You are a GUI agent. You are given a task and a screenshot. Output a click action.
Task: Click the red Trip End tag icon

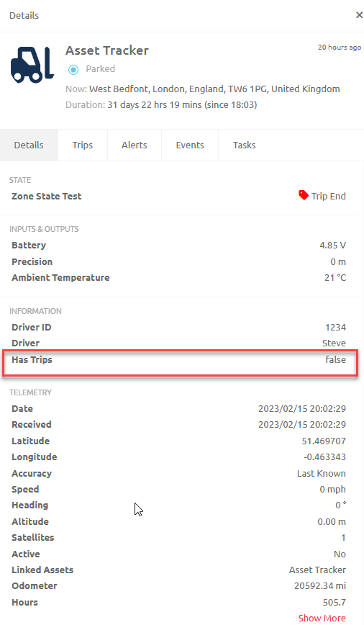pyautogui.click(x=304, y=195)
